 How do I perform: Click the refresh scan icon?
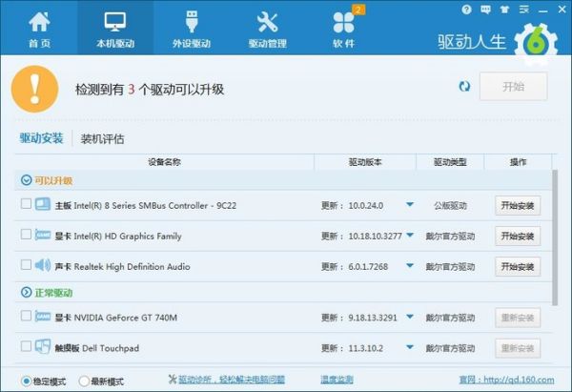(x=464, y=86)
